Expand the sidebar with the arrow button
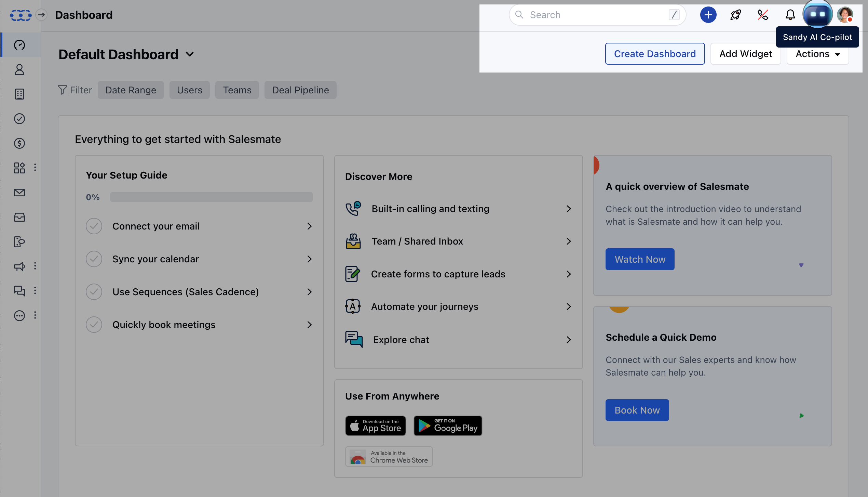Screen dimensions: 868x497 pyautogui.click(x=41, y=15)
